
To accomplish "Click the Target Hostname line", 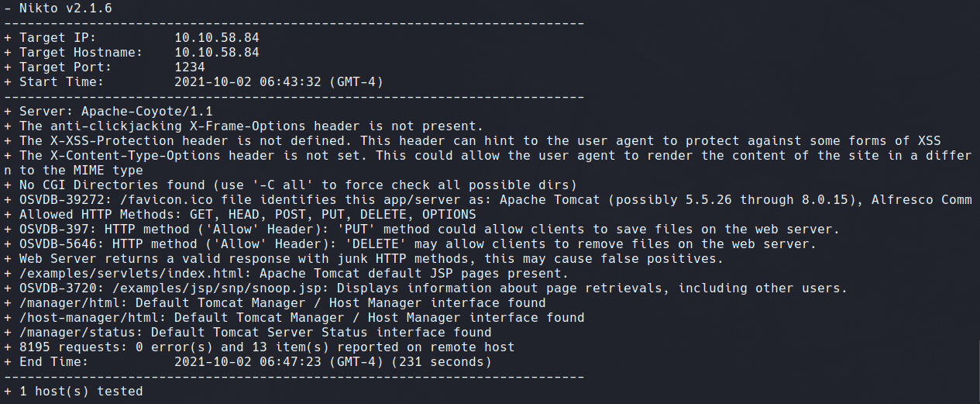I will pyautogui.click(x=132, y=52).
